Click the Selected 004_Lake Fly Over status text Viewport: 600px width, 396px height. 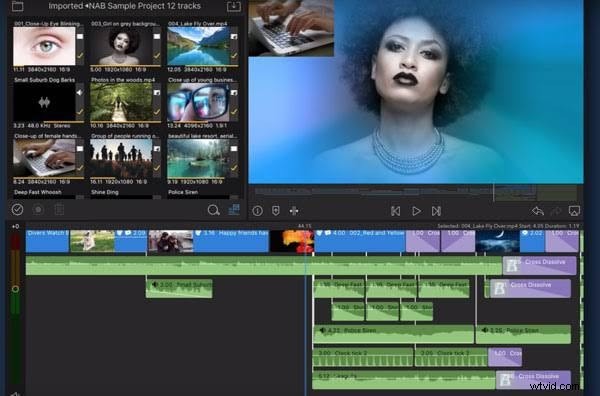(x=508, y=226)
